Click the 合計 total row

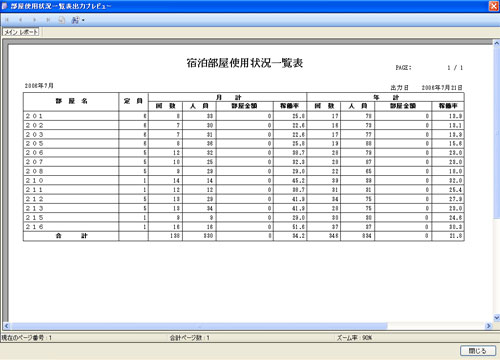(244, 236)
